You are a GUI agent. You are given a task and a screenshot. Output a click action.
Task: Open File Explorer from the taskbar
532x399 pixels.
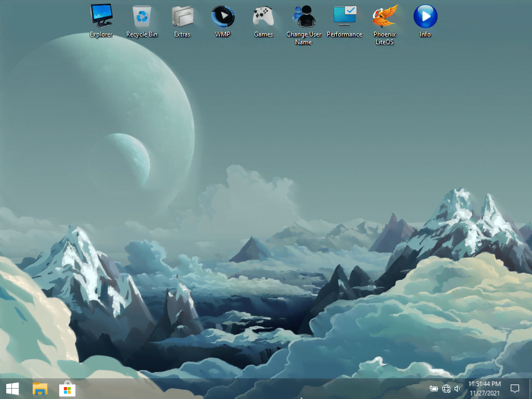[39, 389]
